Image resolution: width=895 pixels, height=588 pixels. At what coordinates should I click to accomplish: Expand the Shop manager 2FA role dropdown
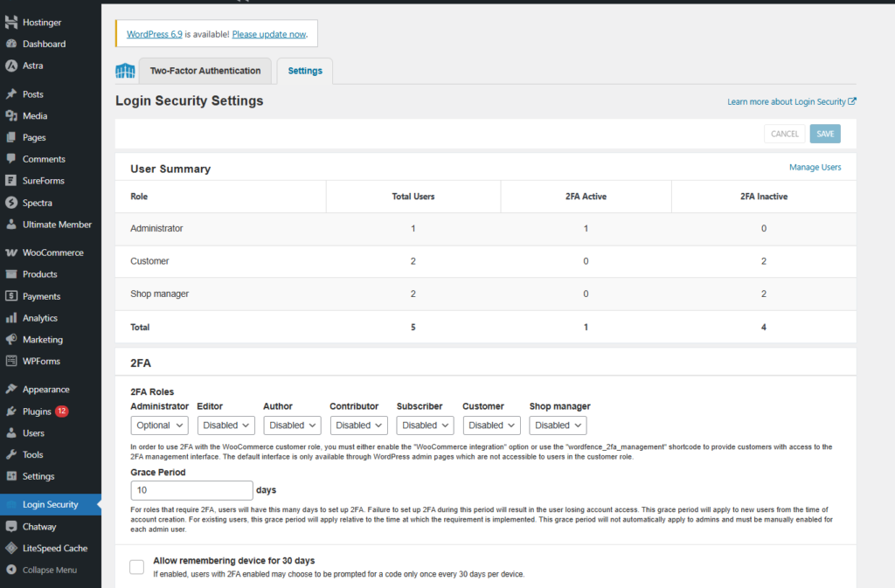point(558,425)
